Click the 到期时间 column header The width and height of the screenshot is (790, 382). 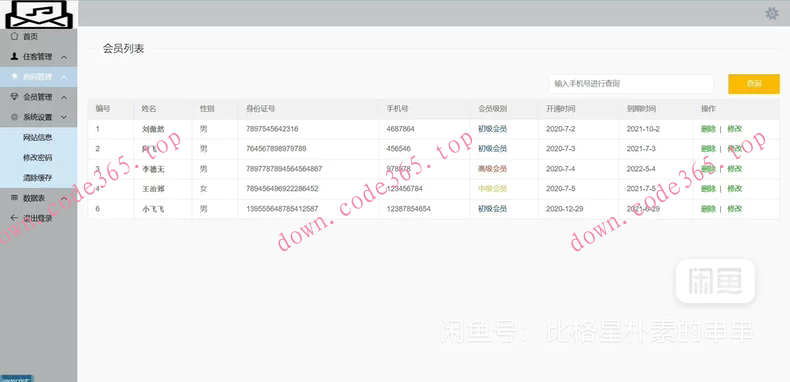(641, 109)
